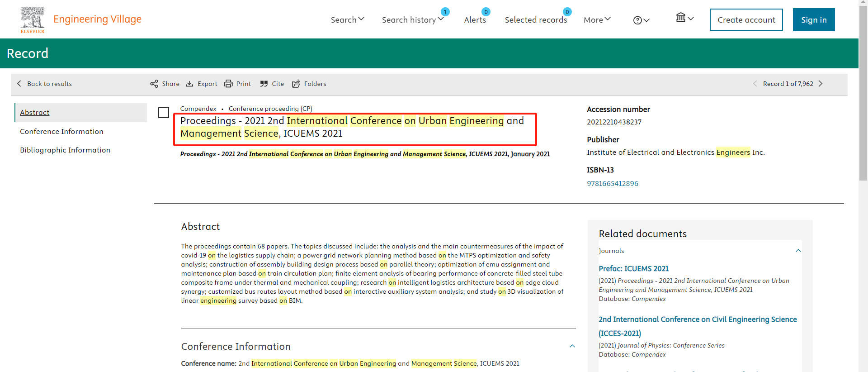Viewport: 868px width, 372px height.
Task: Click the Sign in button
Action: [814, 19]
